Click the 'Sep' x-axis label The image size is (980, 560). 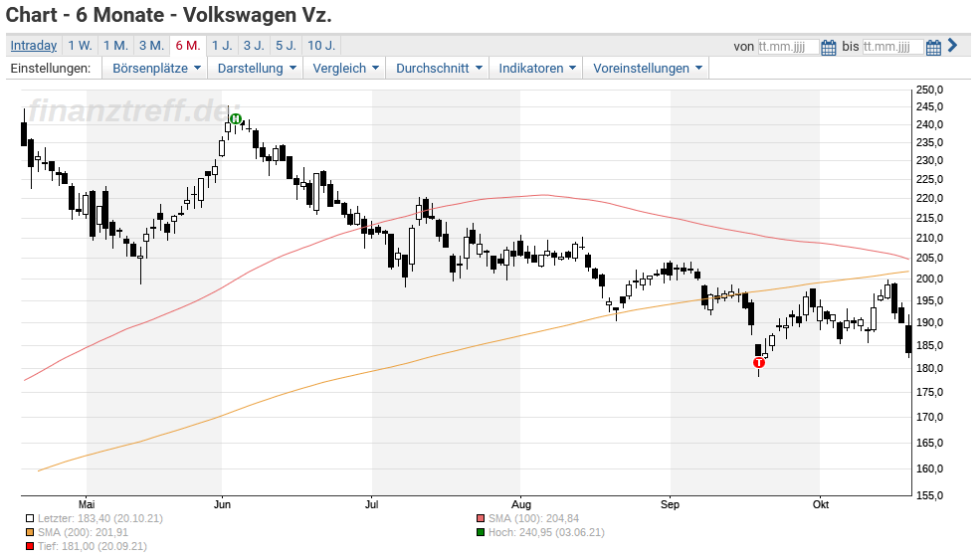pos(670,504)
